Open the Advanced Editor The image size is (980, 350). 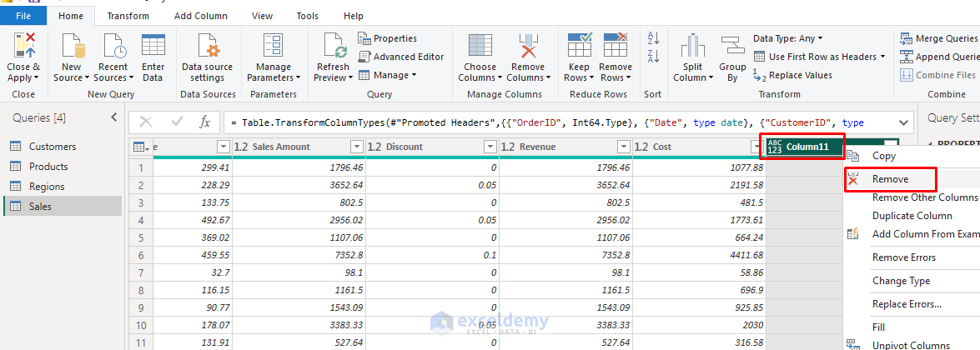coord(400,57)
